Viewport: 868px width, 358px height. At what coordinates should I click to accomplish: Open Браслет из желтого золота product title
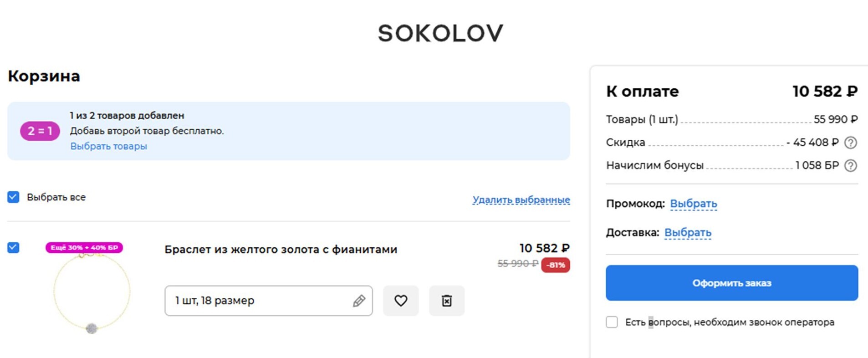click(281, 249)
